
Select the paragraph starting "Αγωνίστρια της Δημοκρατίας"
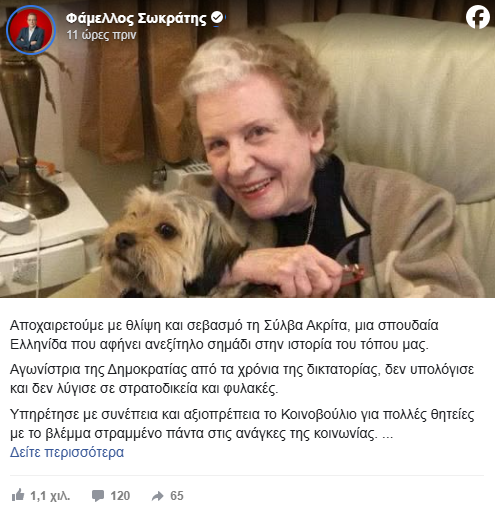click(242, 379)
